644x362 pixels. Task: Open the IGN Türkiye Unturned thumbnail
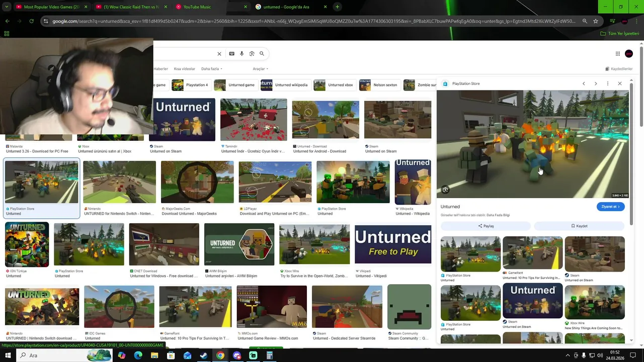click(x=27, y=244)
